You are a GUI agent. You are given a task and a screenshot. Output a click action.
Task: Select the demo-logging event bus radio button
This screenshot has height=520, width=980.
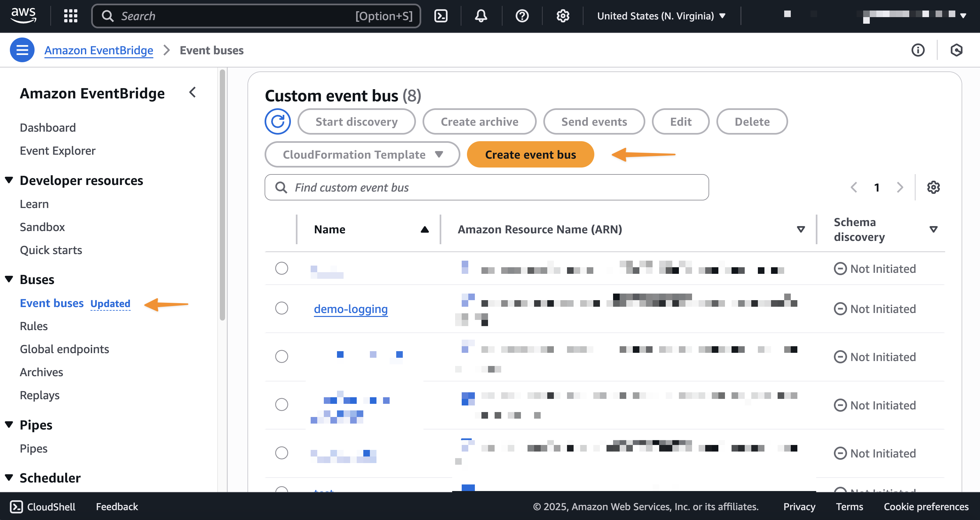point(281,308)
